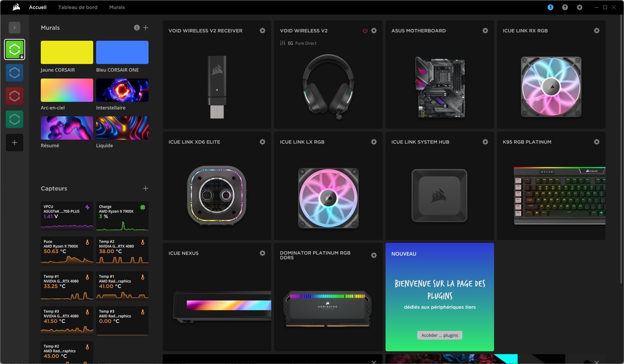Click the XD6 ELITE pump image
624x364 pixels.
pos(217,196)
